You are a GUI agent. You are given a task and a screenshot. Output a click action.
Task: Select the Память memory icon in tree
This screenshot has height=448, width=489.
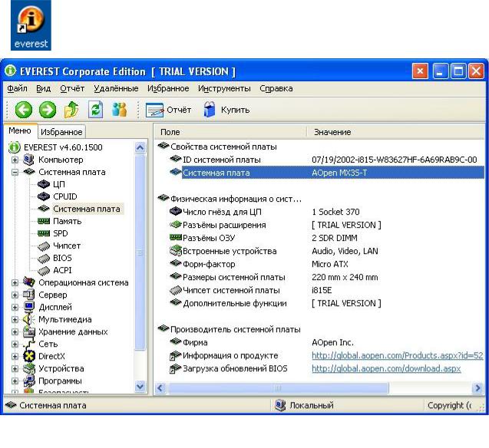coord(44,221)
